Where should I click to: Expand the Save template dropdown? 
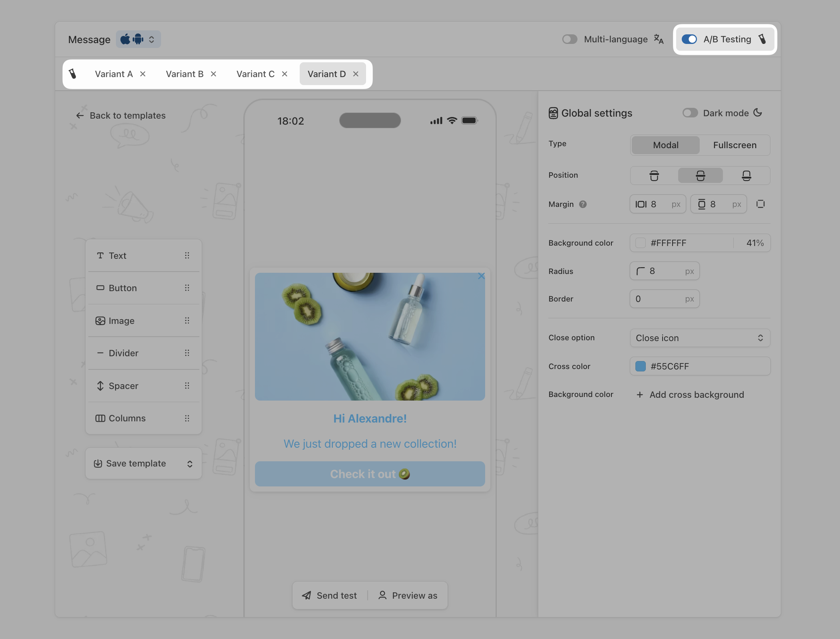(x=189, y=464)
